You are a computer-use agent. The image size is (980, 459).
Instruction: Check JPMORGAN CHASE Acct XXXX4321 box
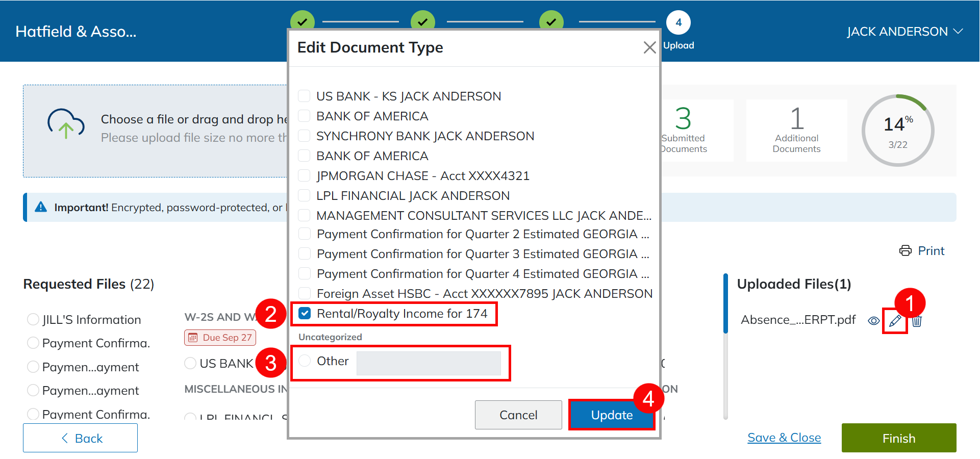[x=304, y=175]
